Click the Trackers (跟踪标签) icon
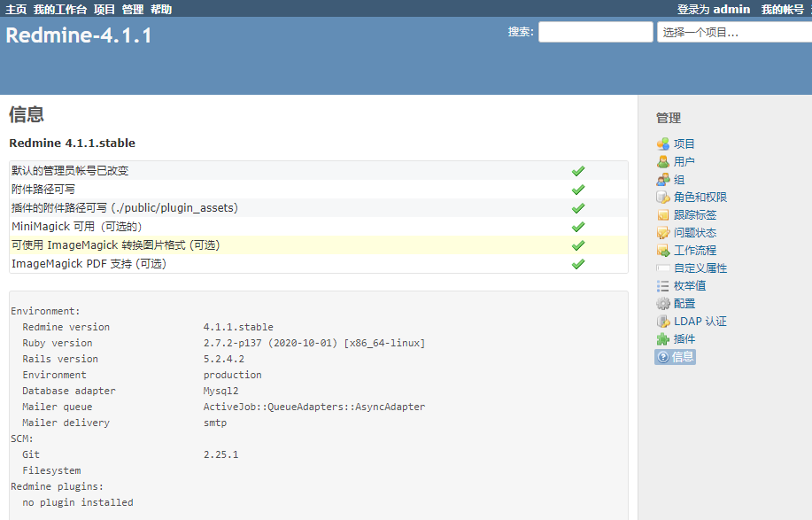 click(663, 214)
